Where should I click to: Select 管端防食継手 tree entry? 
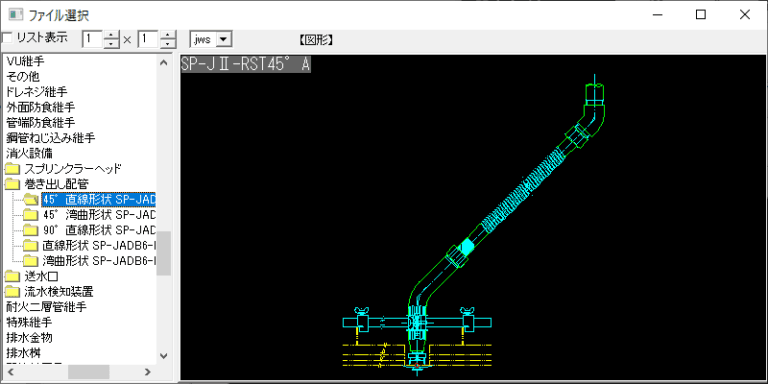(41, 122)
